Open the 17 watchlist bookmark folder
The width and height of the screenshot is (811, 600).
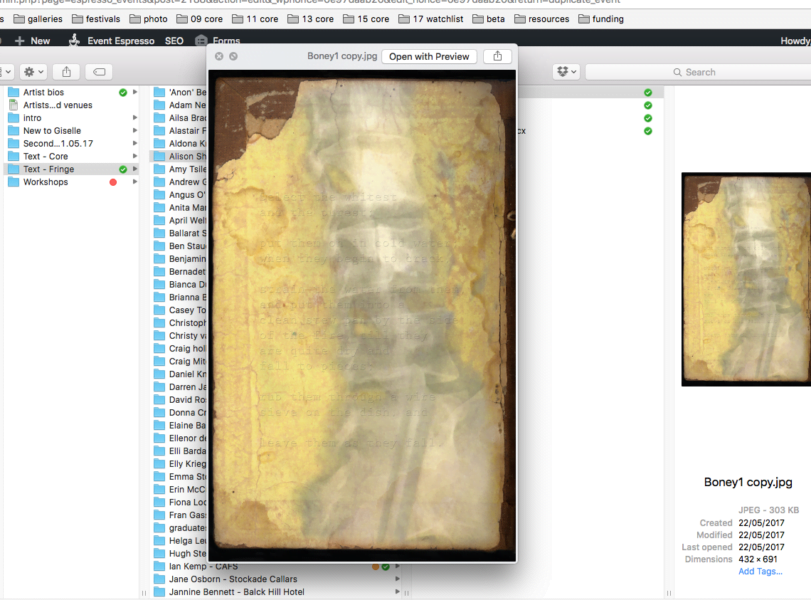pos(430,19)
